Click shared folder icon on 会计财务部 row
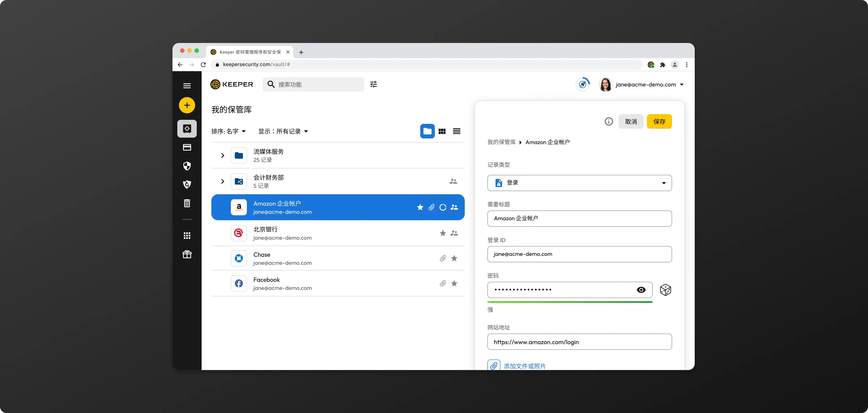Screen dimensions: 868x413 453,181
